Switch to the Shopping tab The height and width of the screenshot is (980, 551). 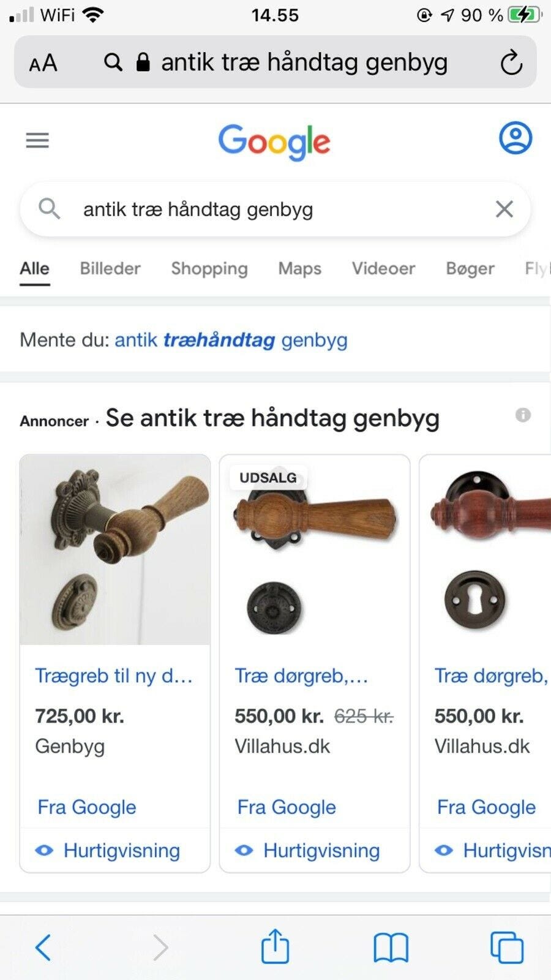[x=209, y=268]
